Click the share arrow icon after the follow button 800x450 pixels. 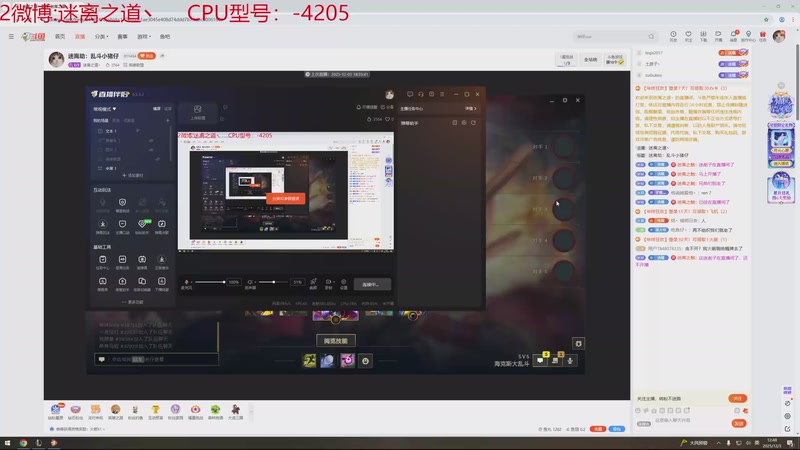(x=162, y=56)
